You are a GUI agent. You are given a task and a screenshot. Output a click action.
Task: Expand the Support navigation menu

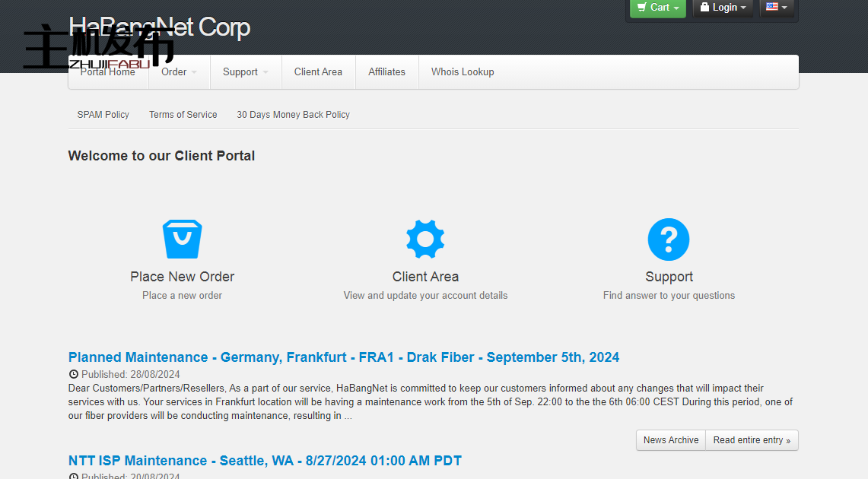point(245,72)
